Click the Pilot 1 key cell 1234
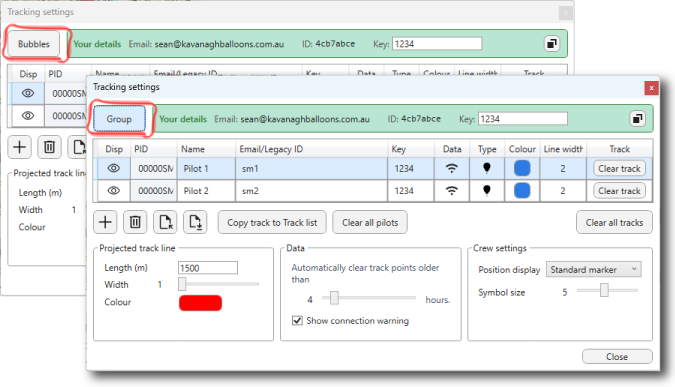This screenshot has width=675, height=387. (x=411, y=168)
